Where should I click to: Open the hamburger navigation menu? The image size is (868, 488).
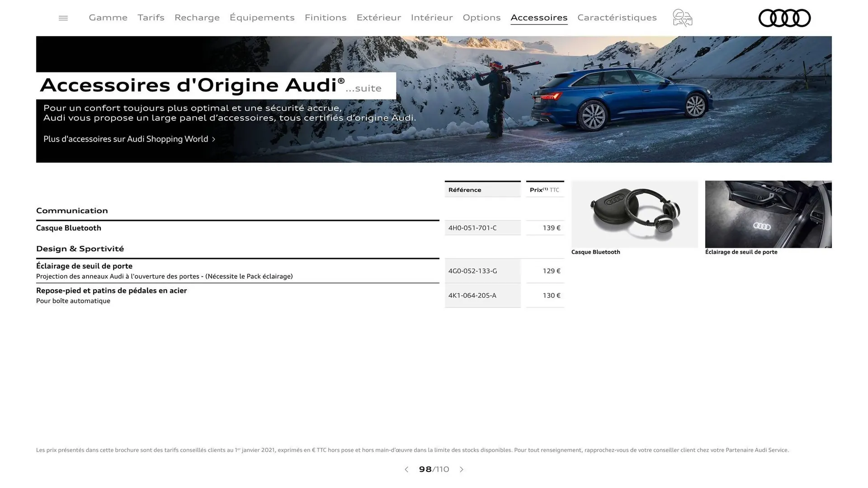63,18
